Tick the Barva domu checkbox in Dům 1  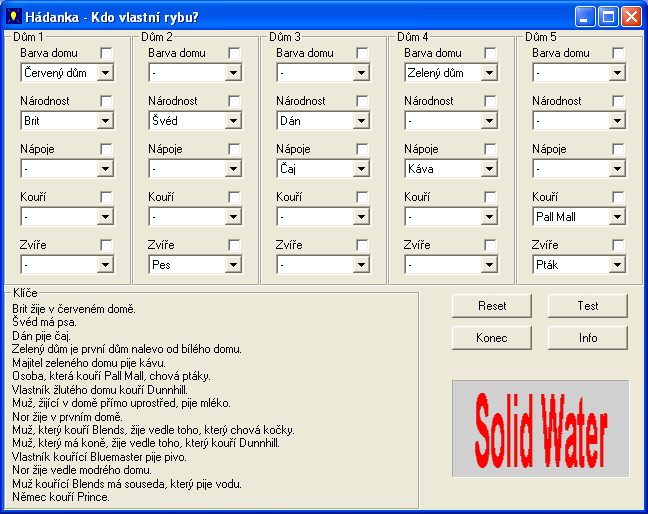106,53
